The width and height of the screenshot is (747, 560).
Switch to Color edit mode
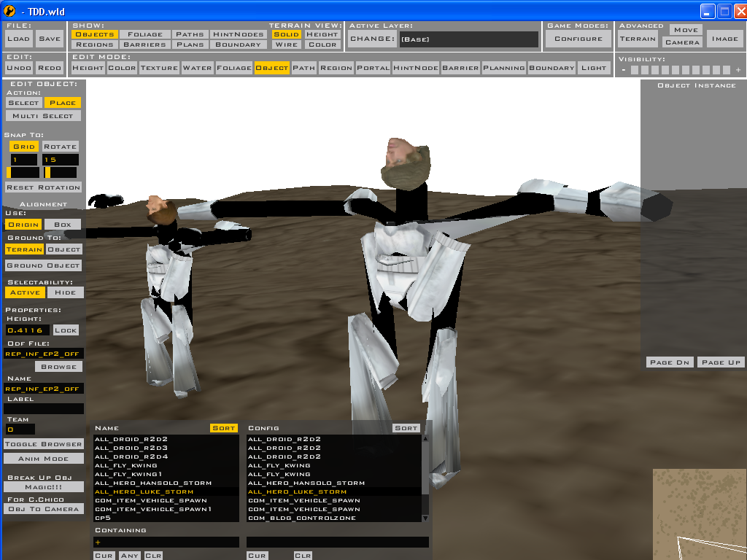pyautogui.click(x=122, y=68)
